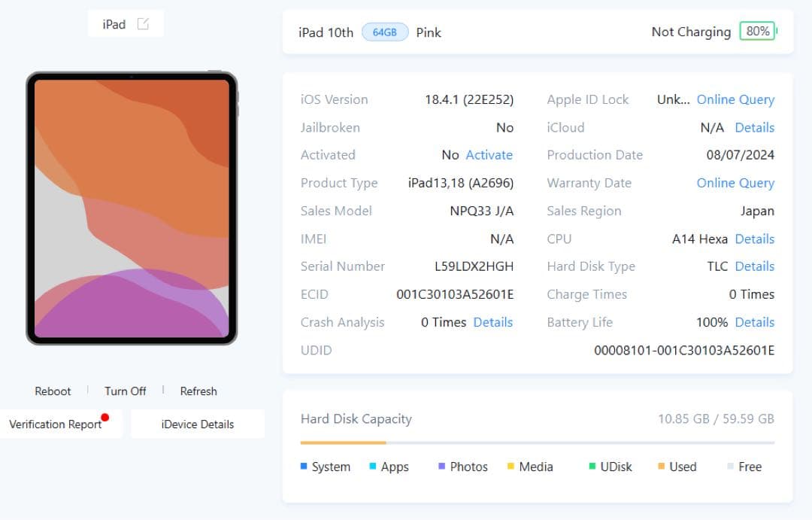Reboot the iPad
Image resolution: width=812 pixels, height=520 pixels.
[x=53, y=391]
